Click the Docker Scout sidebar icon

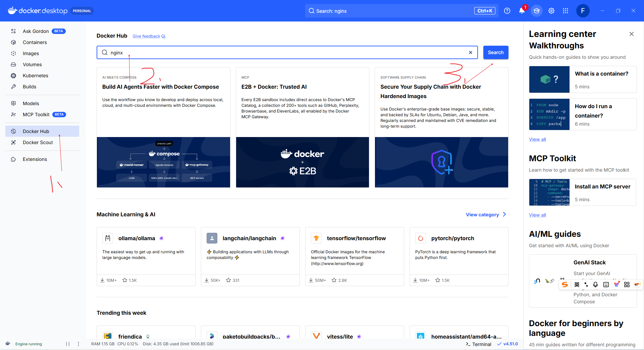click(x=13, y=142)
